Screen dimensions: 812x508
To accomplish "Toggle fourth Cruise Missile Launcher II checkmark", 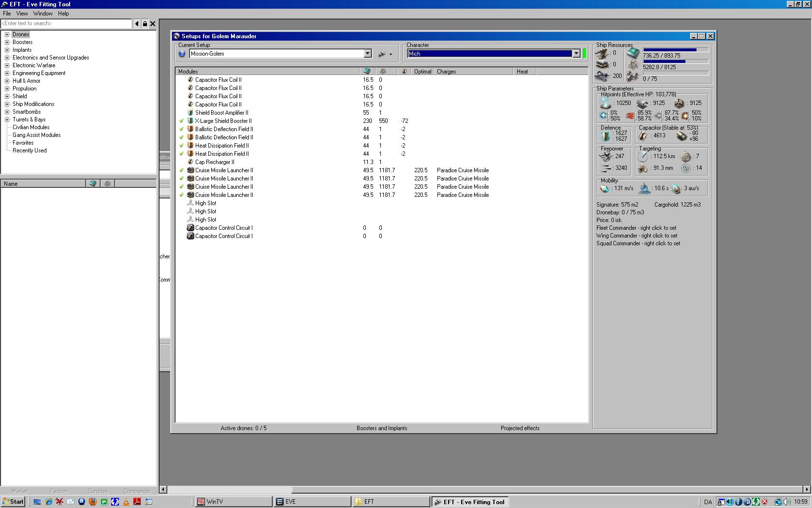I will [182, 195].
